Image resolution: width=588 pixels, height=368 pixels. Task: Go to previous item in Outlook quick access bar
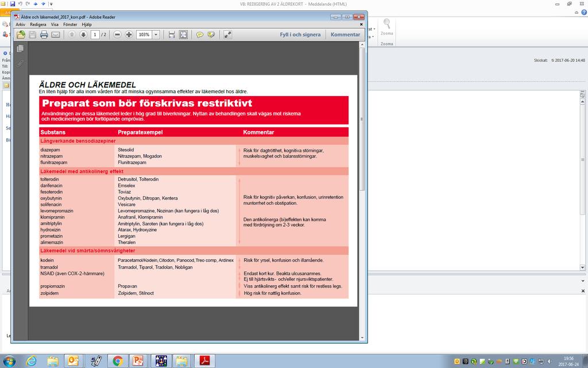pyautogui.click(x=36, y=4)
